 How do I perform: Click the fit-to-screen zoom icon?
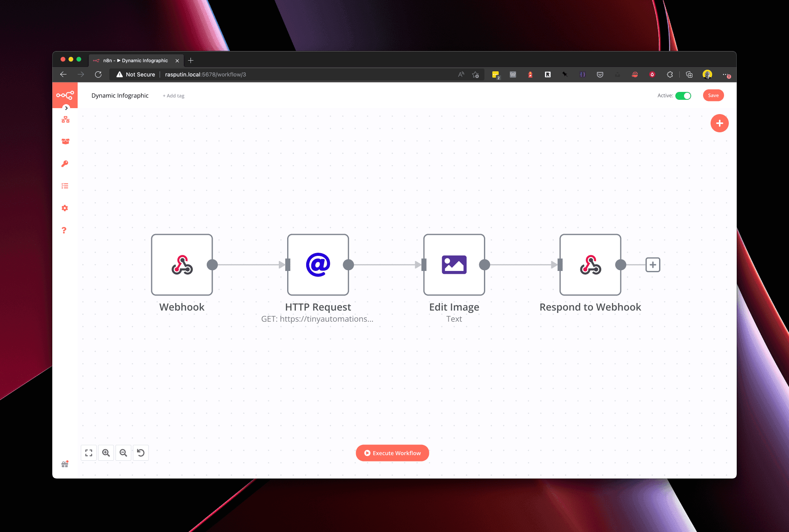(x=88, y=453)
